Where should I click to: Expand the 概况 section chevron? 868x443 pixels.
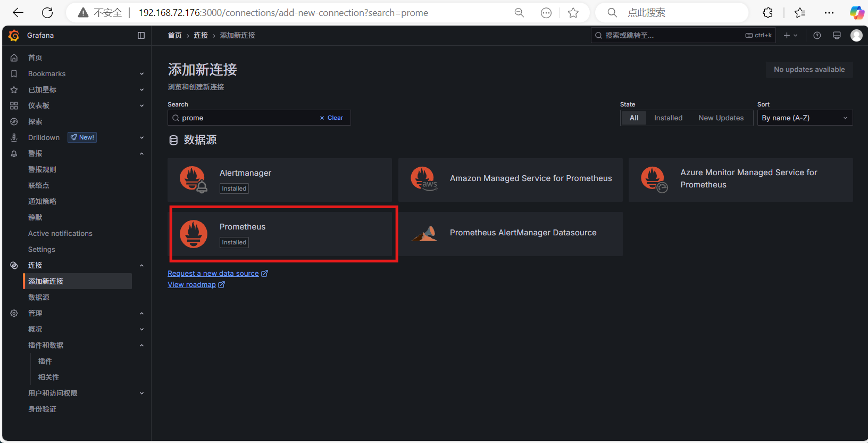click(141, 329)
